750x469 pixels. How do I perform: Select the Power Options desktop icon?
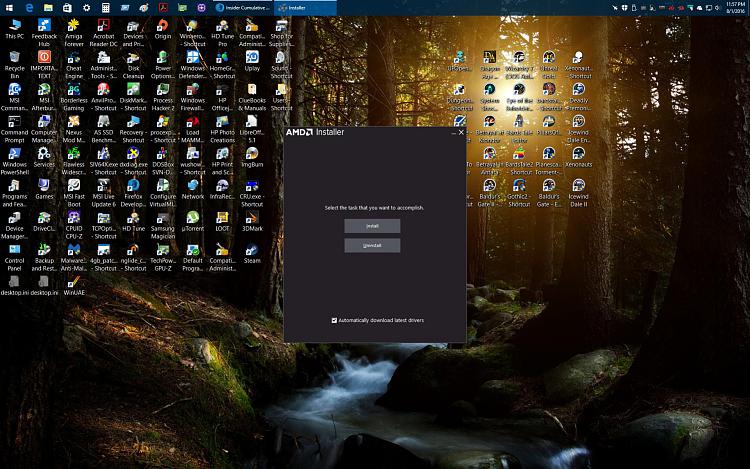163,65
